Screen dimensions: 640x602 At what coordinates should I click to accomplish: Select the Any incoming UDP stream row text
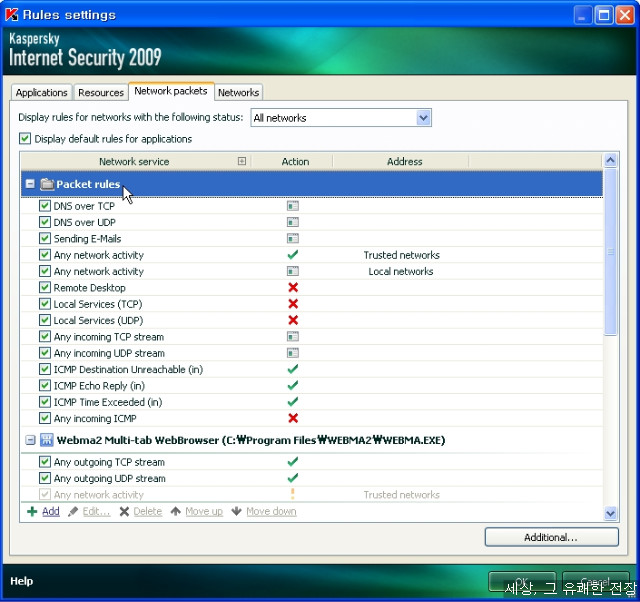tap(109, 353)
